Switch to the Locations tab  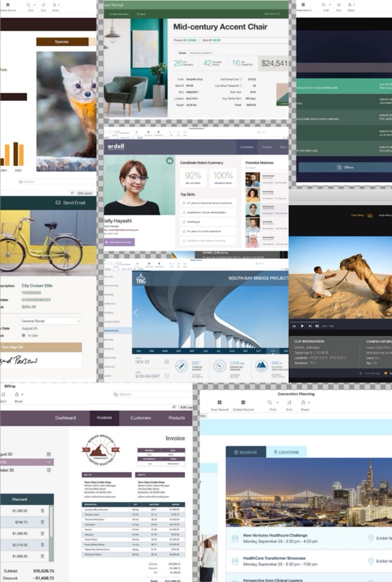pyautogui.click(x=285, y=452)
